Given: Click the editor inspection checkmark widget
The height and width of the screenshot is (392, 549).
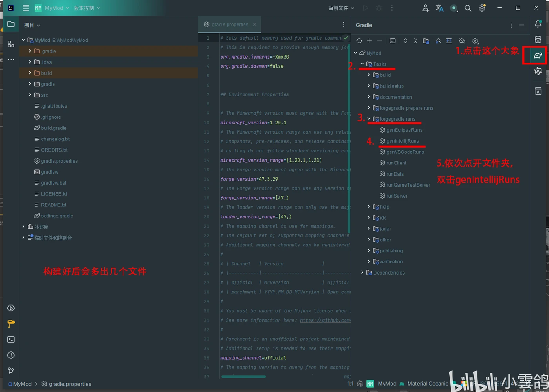Looking at the screenshot, I should click(x=345, y=38).
